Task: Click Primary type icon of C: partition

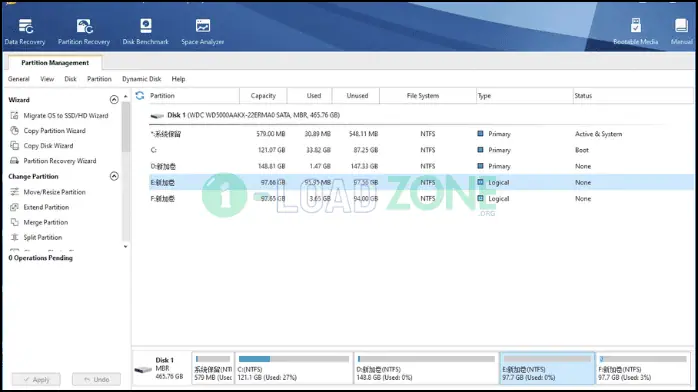Action: pyautogui.click(x=480, y=150)
